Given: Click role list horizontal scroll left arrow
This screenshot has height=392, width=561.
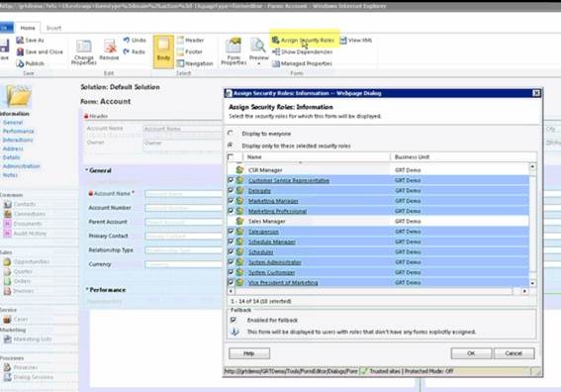Looking at the screenshot, I should pyautogui.click(x=231, y=291).
